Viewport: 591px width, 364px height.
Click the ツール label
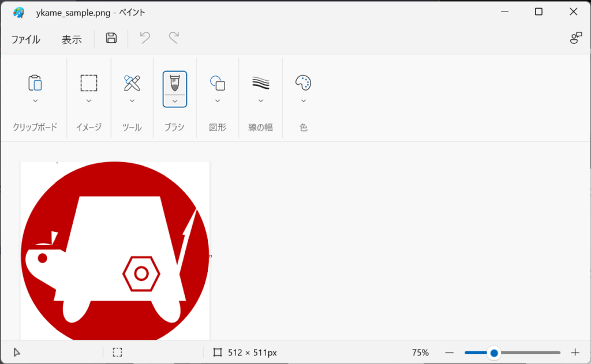point(132,127)
